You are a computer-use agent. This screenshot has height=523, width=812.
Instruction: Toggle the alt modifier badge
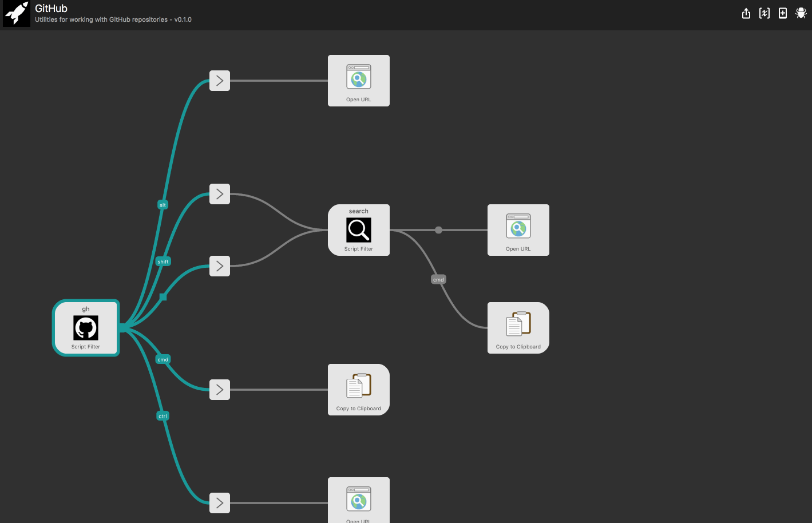[x=163, y=204]
